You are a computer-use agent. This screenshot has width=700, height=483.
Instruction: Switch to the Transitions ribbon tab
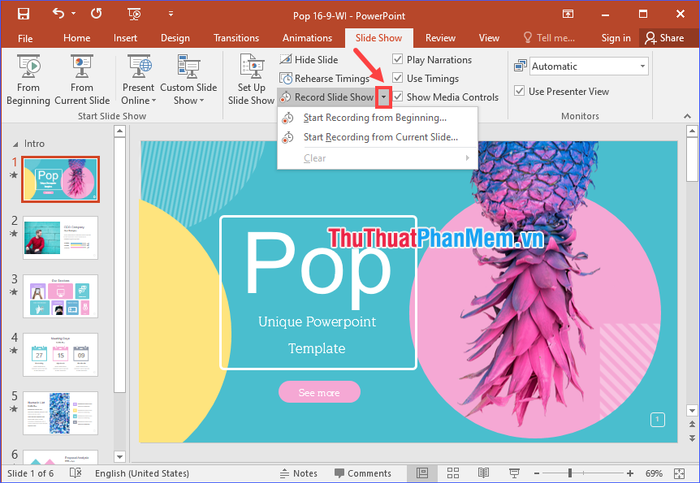[x=236, y=38]
